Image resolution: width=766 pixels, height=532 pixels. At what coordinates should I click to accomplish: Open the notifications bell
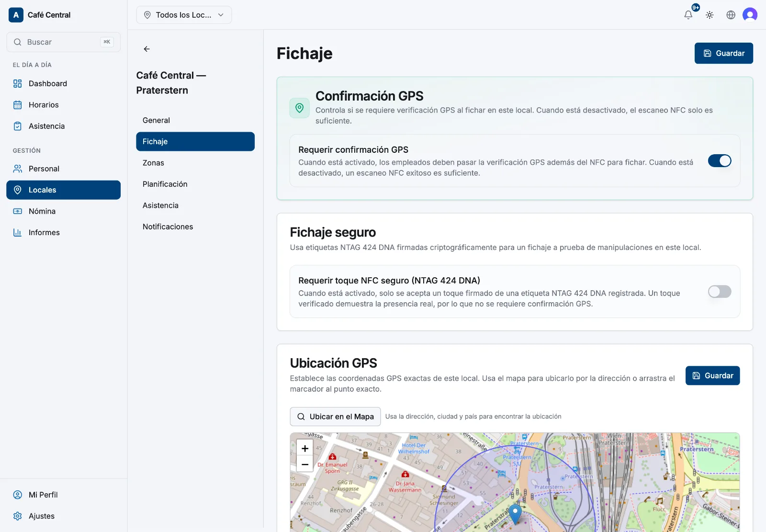(688, 15)
